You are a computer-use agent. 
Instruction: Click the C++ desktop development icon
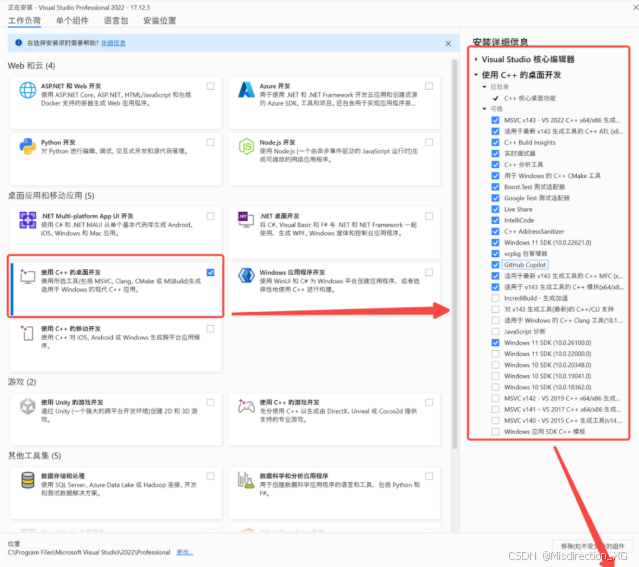click(x=28, y=276)
